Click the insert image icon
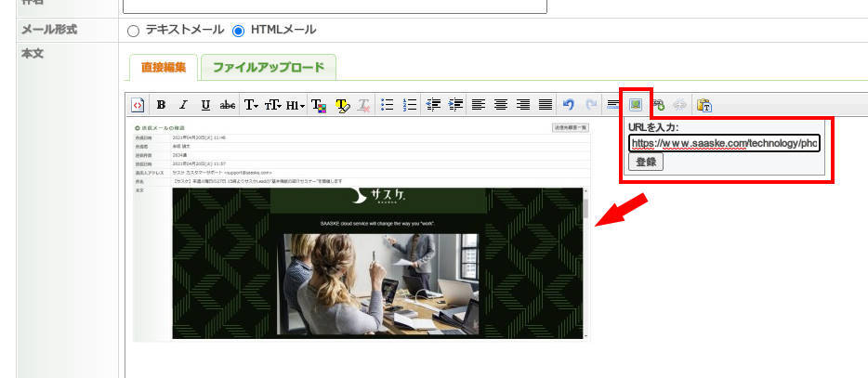This screenshot has height=378, width=868. click(637, 105)
